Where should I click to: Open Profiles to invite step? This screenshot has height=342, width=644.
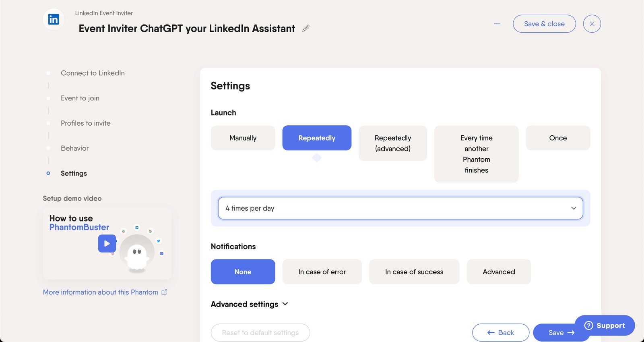coord(85,123)
